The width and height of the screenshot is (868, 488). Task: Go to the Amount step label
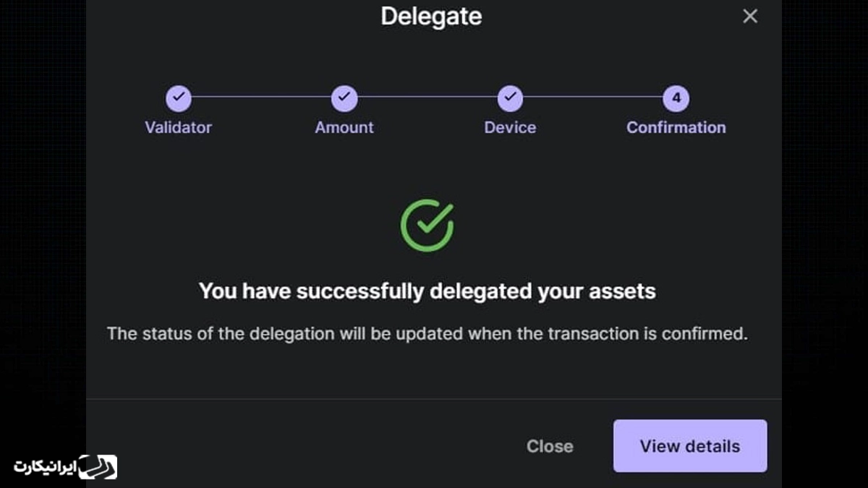344,127
